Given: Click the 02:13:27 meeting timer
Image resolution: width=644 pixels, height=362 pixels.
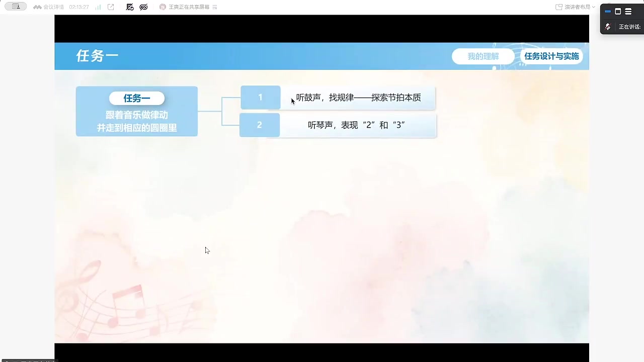Looking at the screenshot, I should 79,7.
